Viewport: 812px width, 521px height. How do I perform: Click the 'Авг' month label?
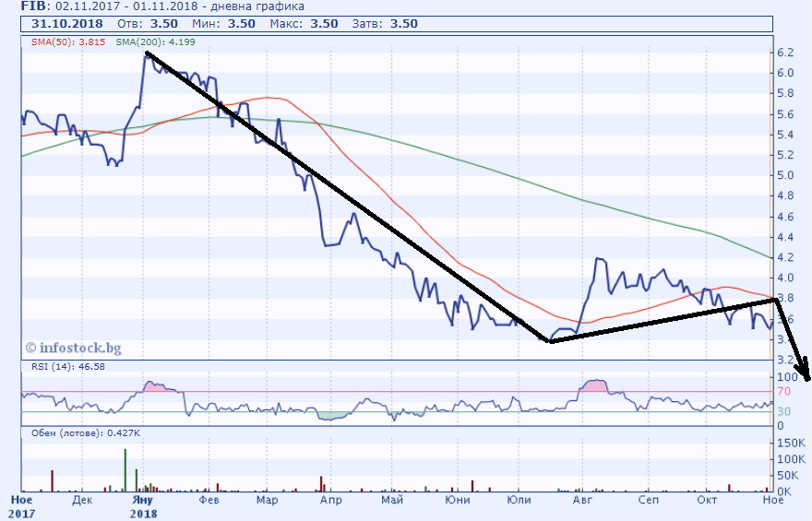point(582,501)
